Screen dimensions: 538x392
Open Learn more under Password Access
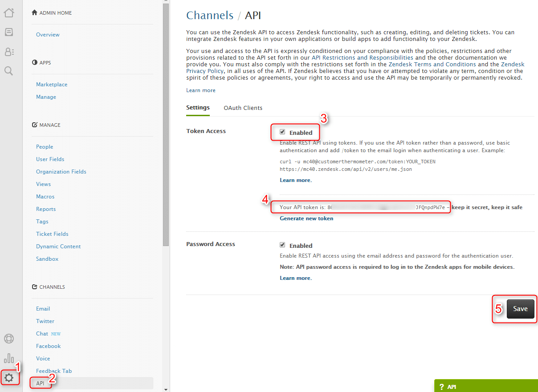[296, 278]
